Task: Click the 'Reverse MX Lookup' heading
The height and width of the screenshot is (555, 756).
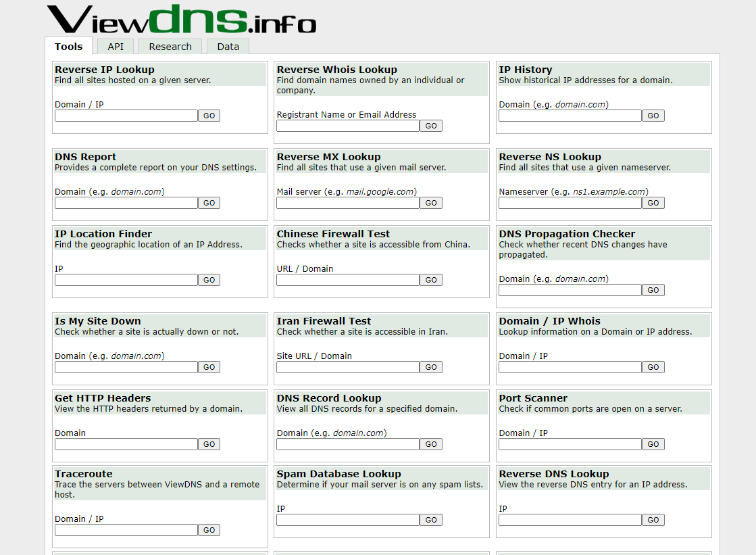Action: (x=329, y=157)
